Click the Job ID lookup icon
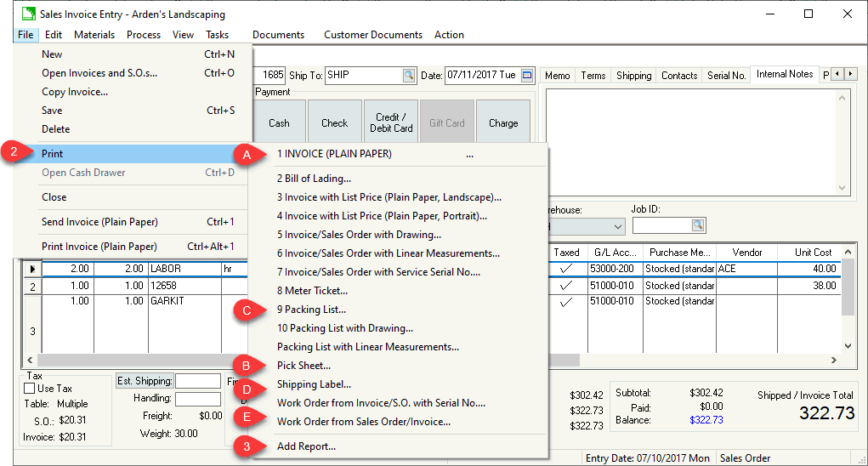Image resolution: width=868 pixels, height=466 pixels. (698, 225)
